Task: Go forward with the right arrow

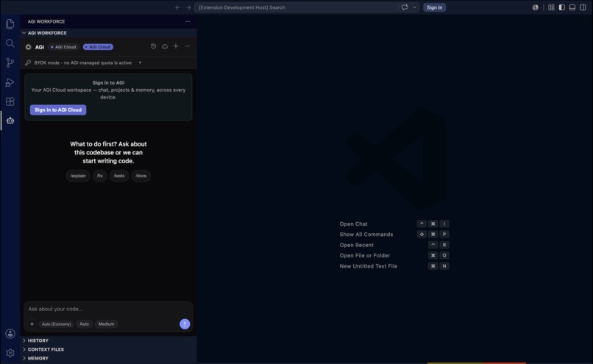Action: (188, 7)
